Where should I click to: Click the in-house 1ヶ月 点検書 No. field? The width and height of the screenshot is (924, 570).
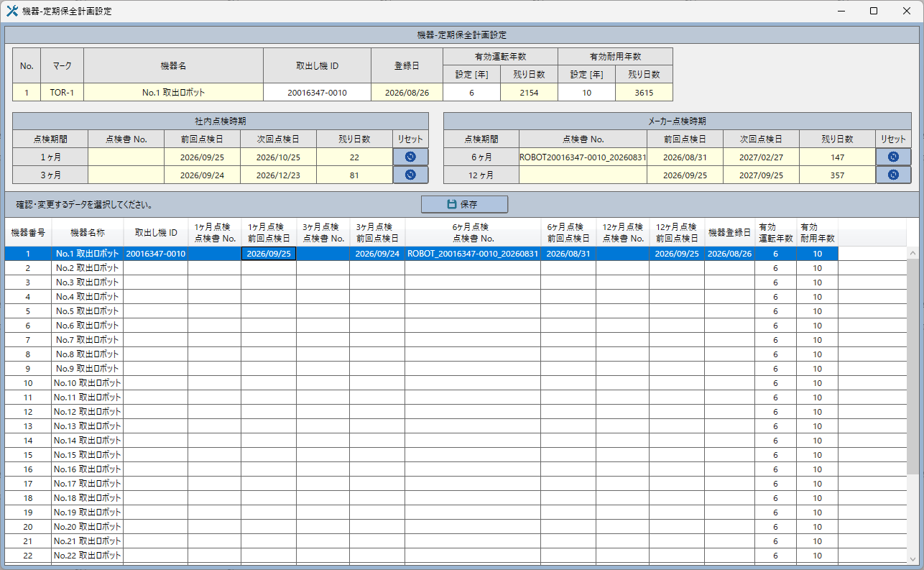(126, 157)
